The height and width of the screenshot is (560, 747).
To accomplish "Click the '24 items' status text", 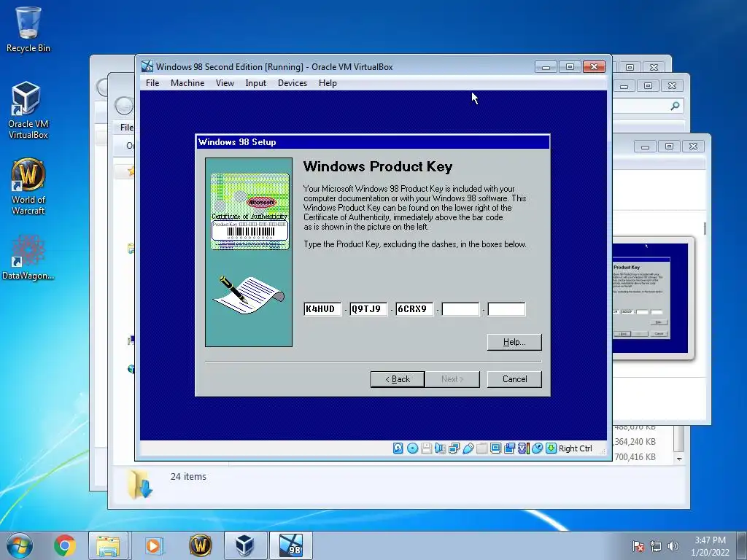I will [188, 476].
